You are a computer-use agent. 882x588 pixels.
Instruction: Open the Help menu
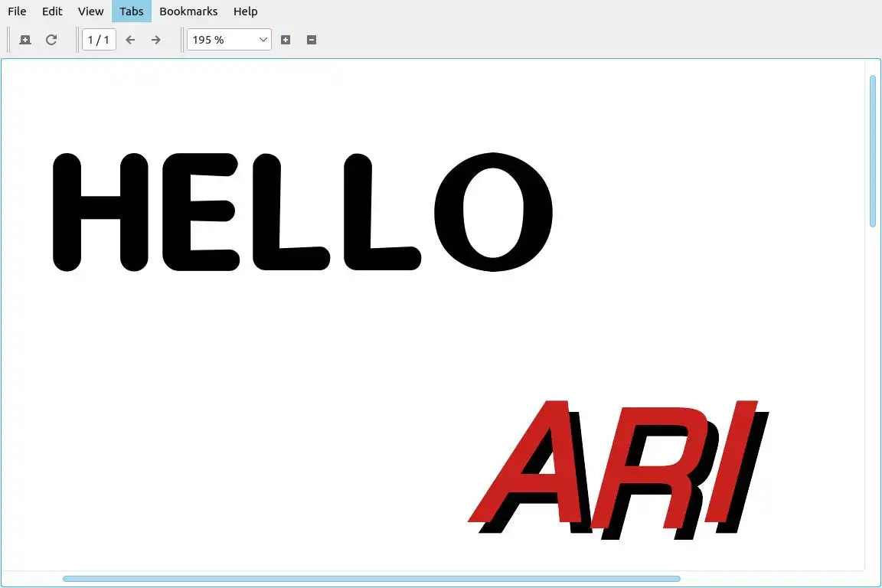coord(245,11)
